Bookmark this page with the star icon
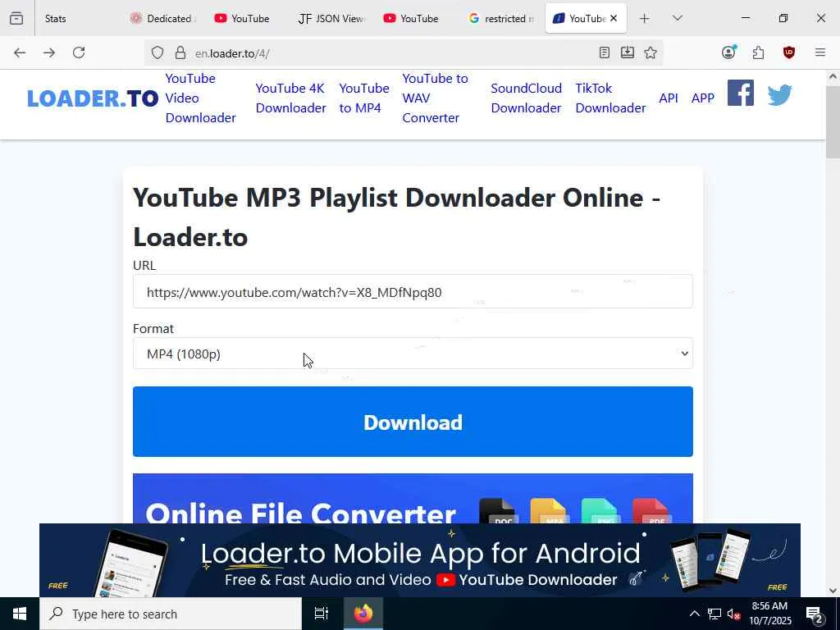Image resolution: width=840 pixels, height=630 pixels. 651,52
